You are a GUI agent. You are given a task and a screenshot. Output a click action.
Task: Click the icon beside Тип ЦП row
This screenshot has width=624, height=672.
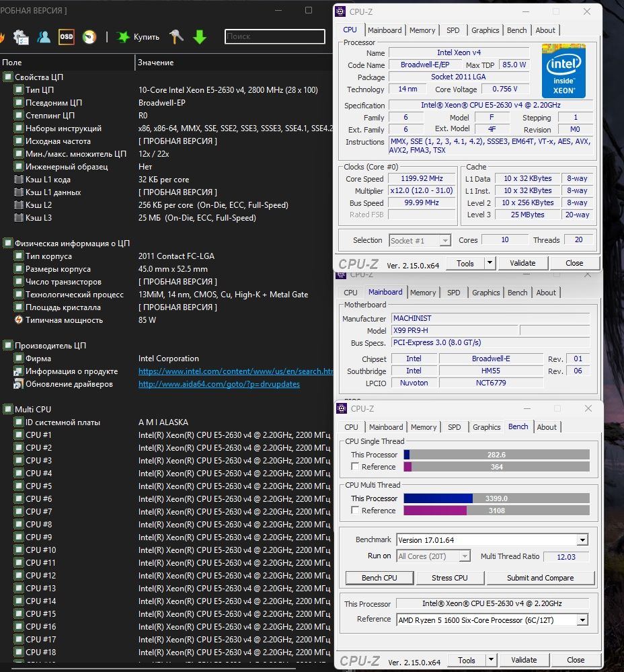coord(18,90)
